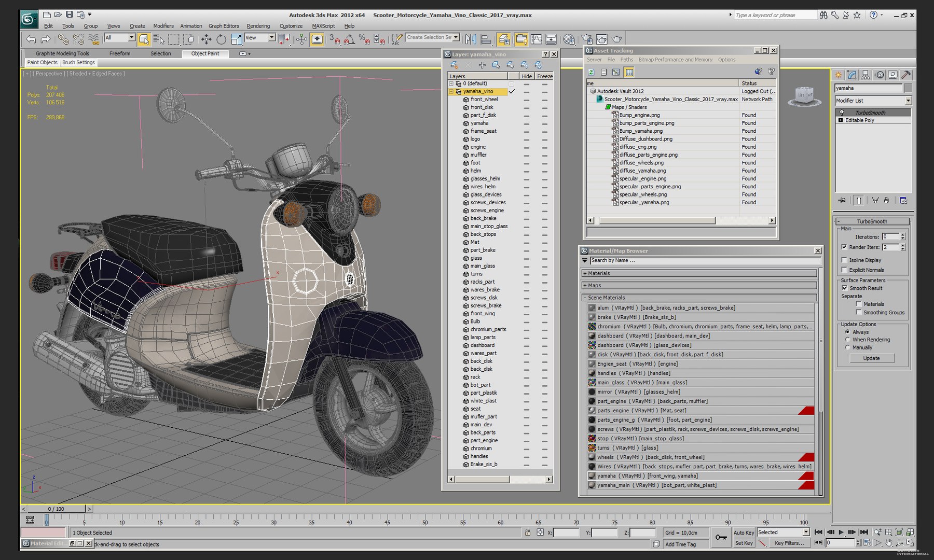Viewport: 934px width, 560px height.
Task: Switch to the Freeform ribbon tab
Action: click(120, 53)
